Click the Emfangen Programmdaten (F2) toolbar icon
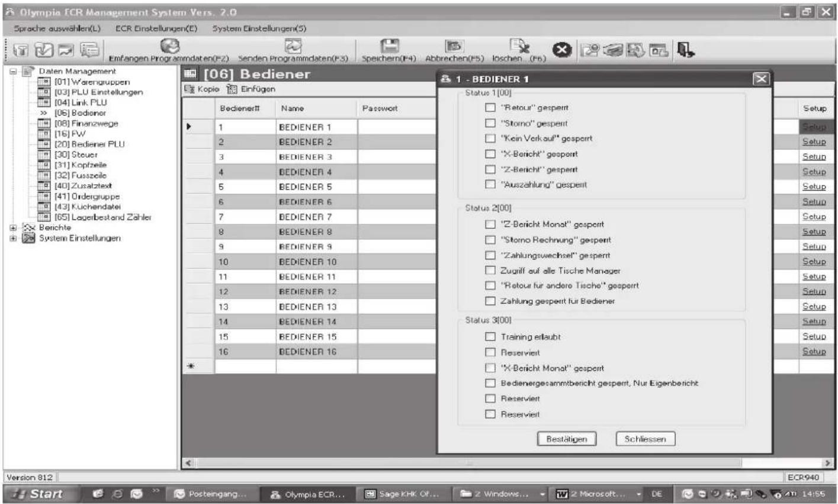The image size is (838, 504). (170, 46)
